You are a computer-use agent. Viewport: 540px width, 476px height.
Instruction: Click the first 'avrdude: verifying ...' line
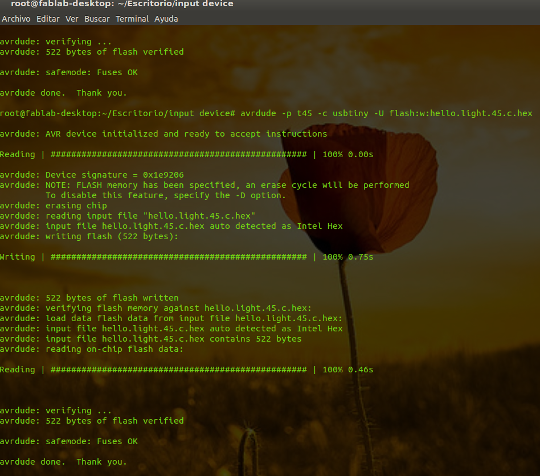(x=56, y=42)
